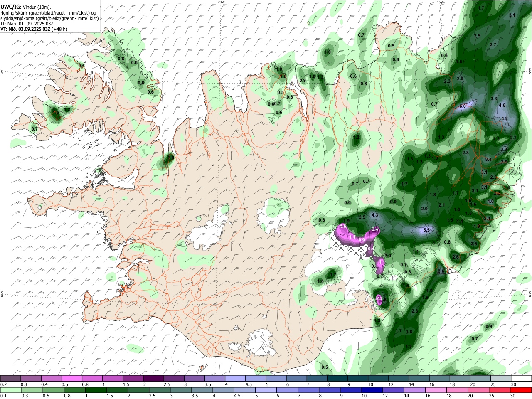Click the 0.2 label of the snow legend

[3, 384]
